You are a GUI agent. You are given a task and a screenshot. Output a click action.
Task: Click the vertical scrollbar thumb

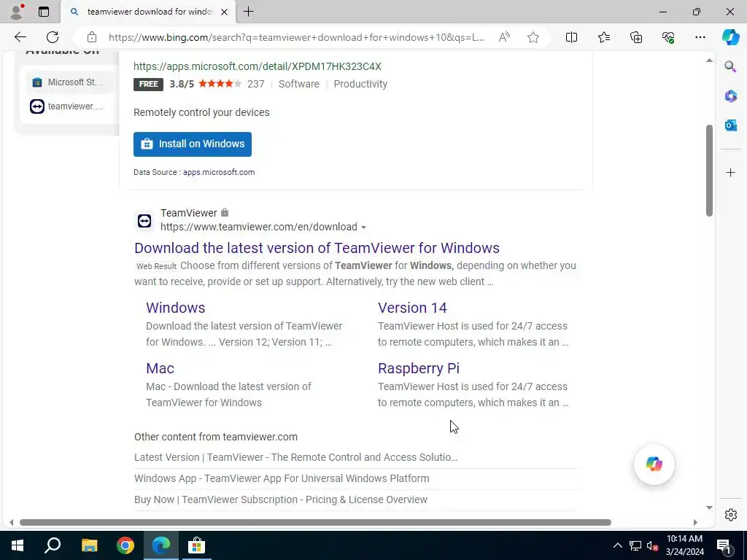pos(709,171)
